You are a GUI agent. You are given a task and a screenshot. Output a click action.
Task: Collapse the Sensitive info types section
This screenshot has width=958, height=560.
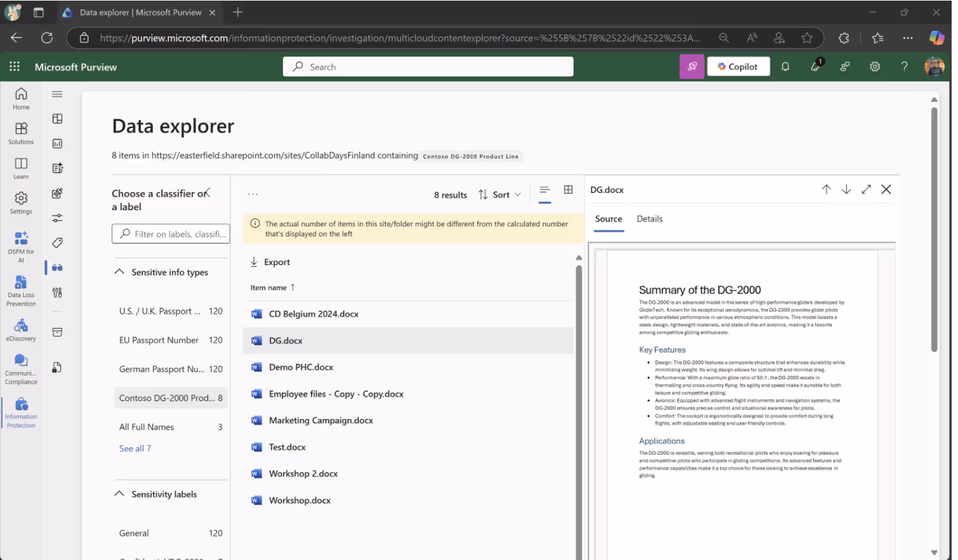coord(119,272)
